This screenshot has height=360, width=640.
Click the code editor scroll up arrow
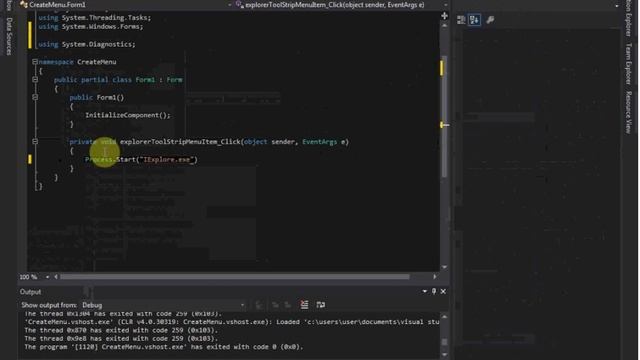coord(444,25)
